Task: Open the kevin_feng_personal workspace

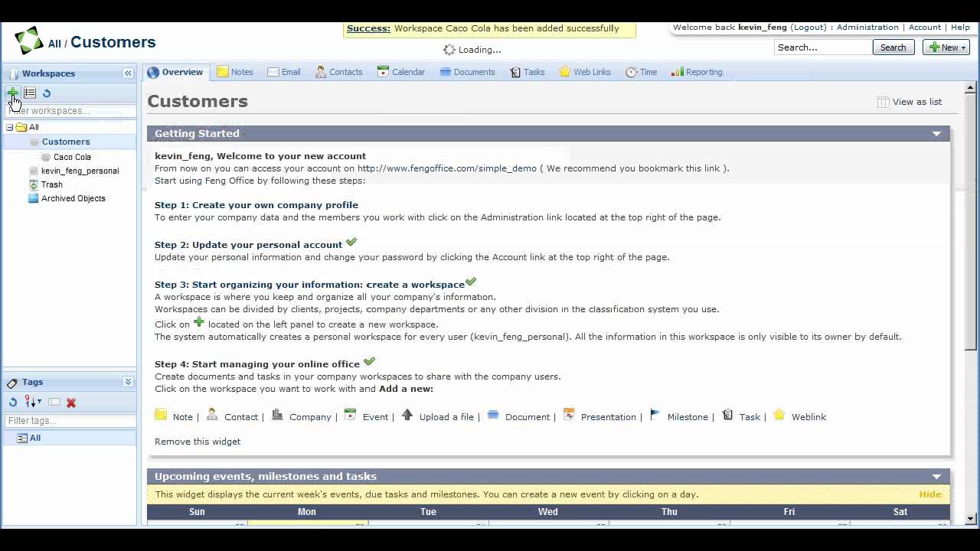Action: tap(80, 171)
